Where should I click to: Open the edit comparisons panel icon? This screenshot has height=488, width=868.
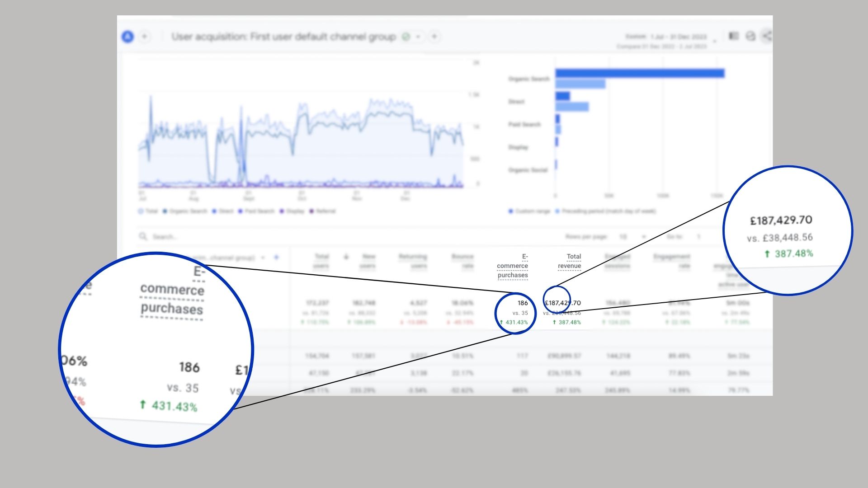tap(734, 36)
